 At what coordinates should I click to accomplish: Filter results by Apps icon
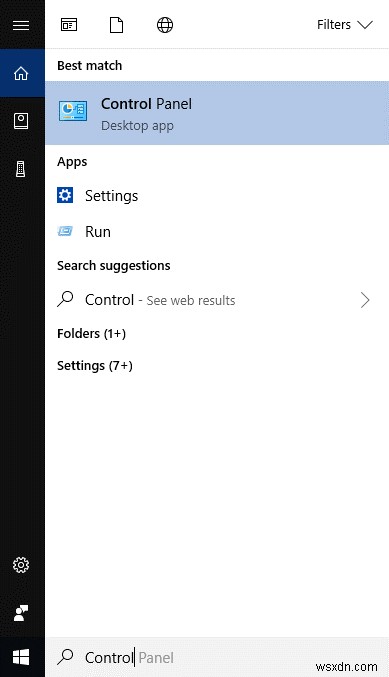click(69, 25)
